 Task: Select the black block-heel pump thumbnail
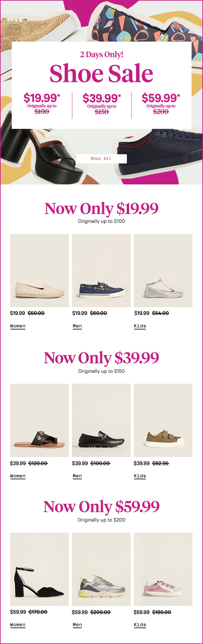point(39,569)
